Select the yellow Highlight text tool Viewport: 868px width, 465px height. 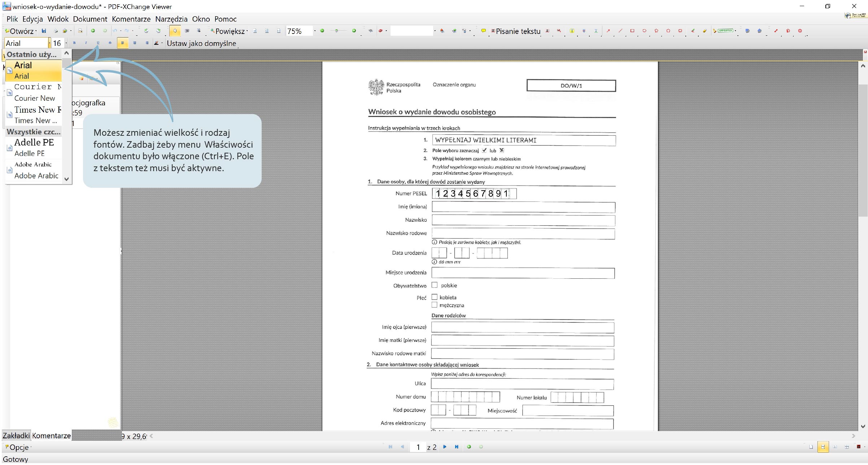tap(572, 31)
